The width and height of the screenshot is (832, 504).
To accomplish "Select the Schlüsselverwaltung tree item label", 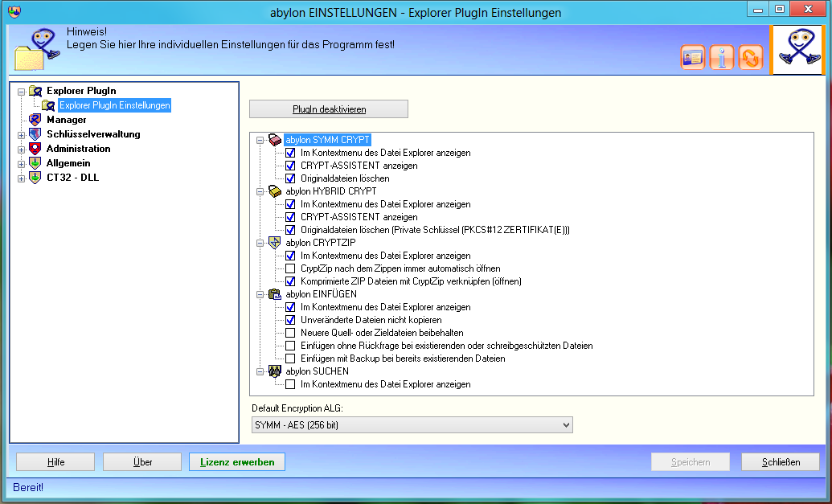I will point(93,134).
